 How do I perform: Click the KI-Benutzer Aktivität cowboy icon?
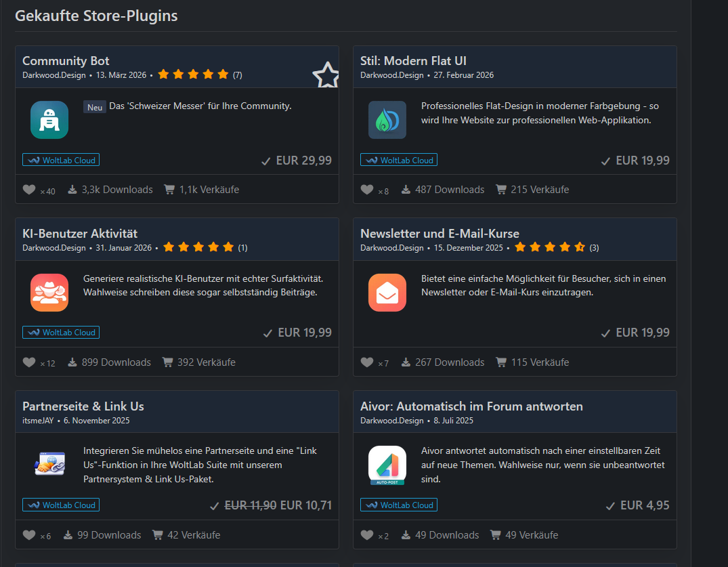(x=49, y=293)
